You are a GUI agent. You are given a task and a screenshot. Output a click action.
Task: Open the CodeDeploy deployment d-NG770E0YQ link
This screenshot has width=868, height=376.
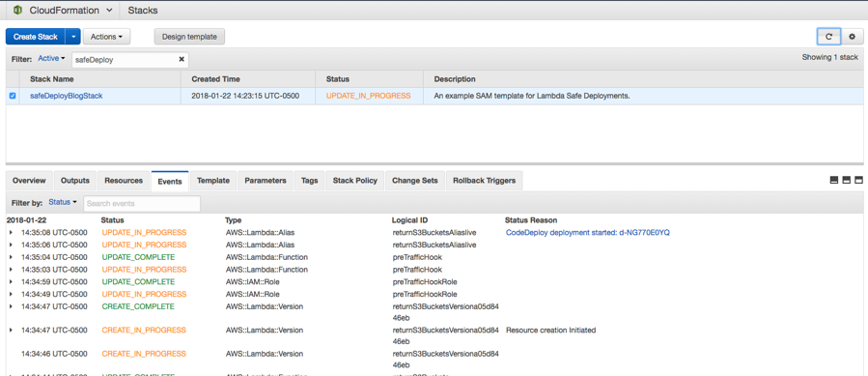click(x=588, y=232)
